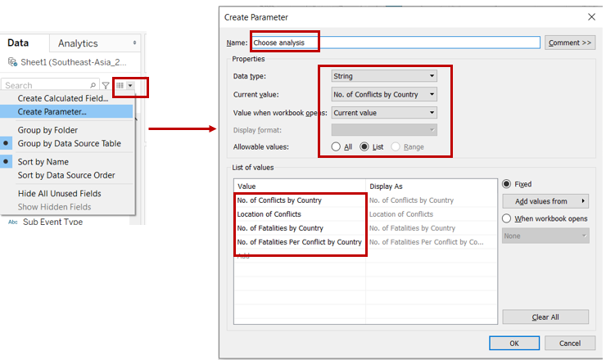Select the List allowable values option
606x364 pixels.
click(x=365, y=146)
